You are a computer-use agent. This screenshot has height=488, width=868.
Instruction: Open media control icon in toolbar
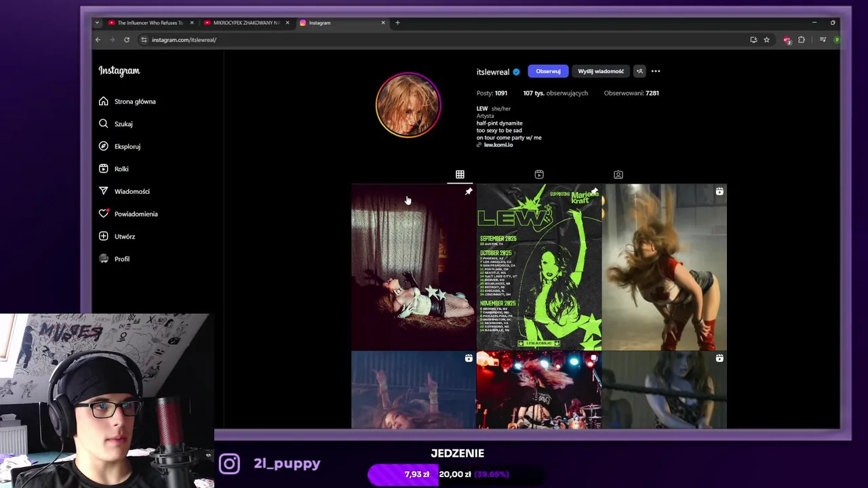pyautogui.click(x=823, y=40)
